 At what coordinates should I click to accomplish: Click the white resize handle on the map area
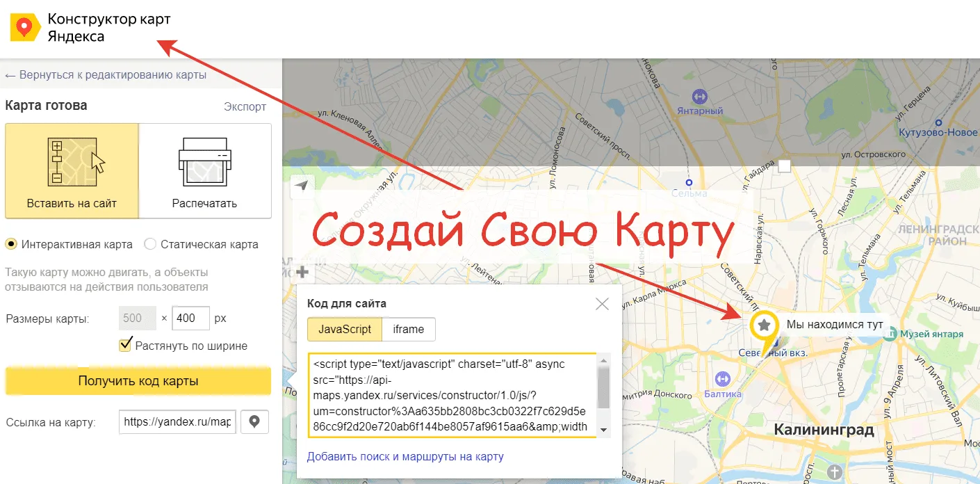click(x=784, y=166)
